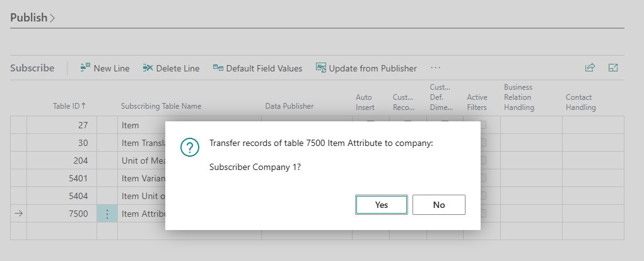Click Subscribing Table Name column header

pos(161,106)
